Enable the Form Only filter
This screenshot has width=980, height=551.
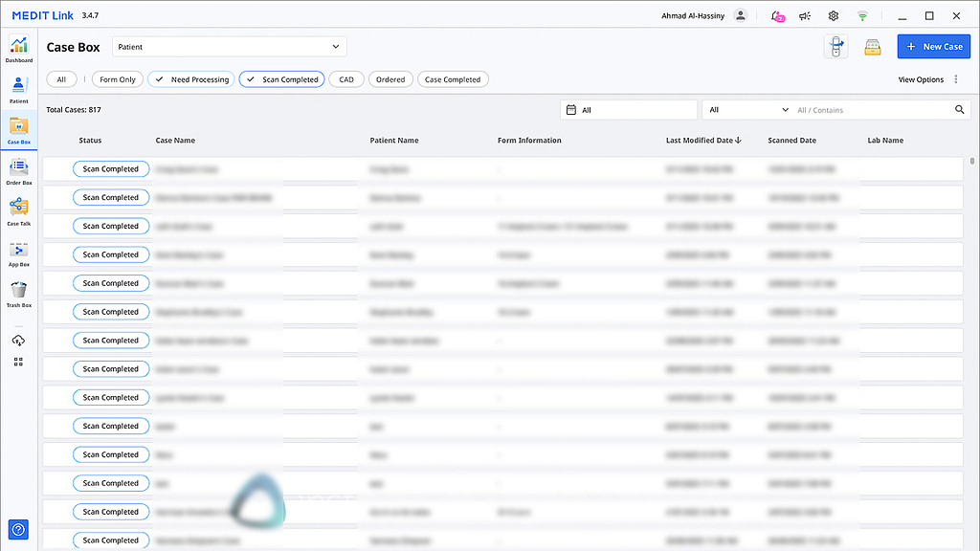tap(118, 79)
